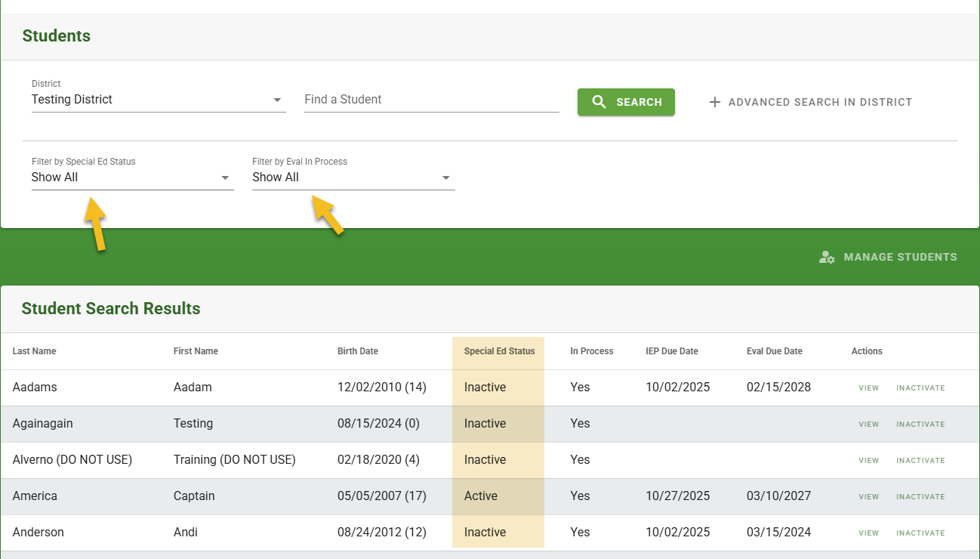Select last name cell Aadams
This screenshot has height=559, width=980.
(x=35, y=388)
